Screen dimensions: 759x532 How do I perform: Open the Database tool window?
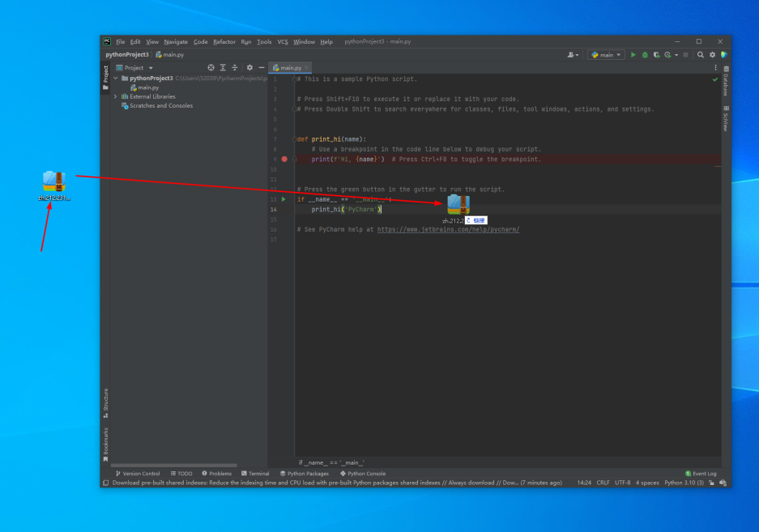tap(726, 81)
